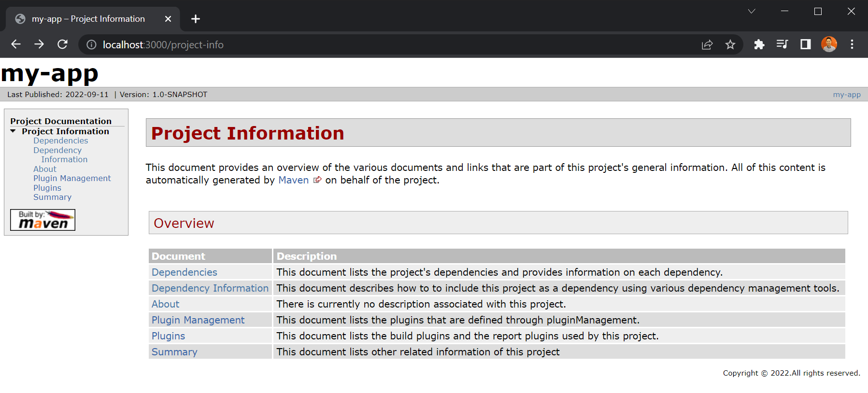Open Plugin Management in the sidebar
The image size is (868, 393).
pyautogui.click(x=72, y=178)
